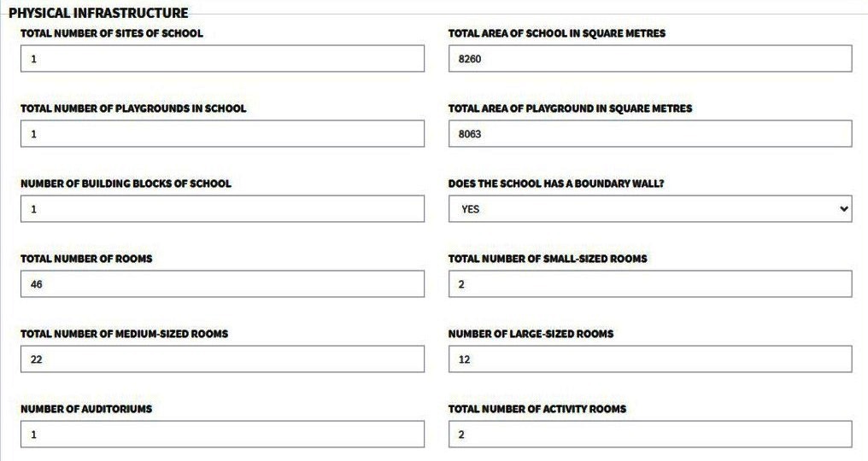This screenshot has width=868, height=461.
Task: Click the Large-Sized Rooms input field
Action: (649, 359)
